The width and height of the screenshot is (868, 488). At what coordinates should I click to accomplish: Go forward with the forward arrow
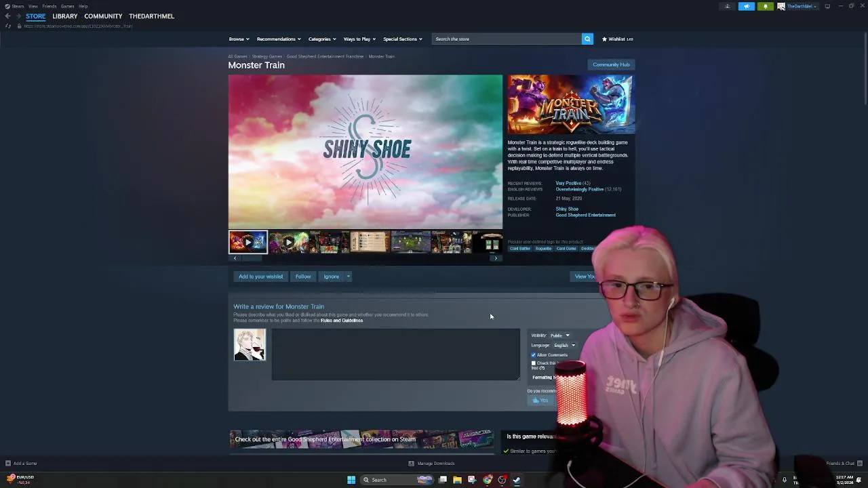18,16
